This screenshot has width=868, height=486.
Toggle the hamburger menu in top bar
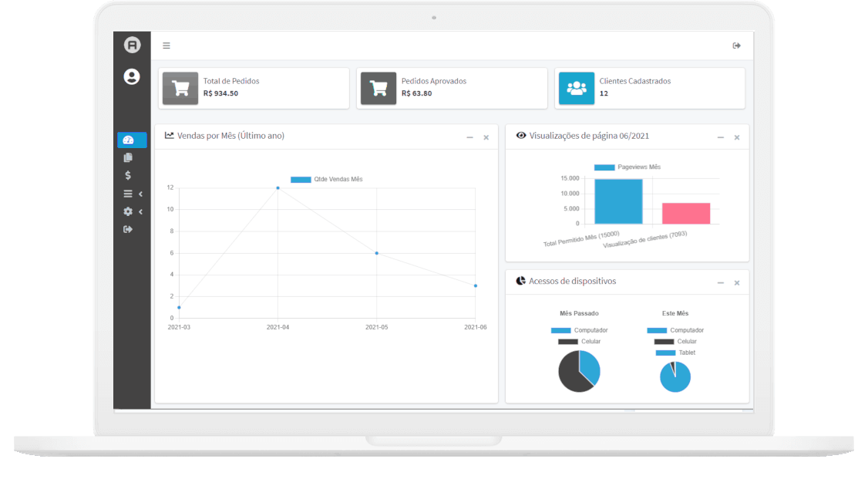pyautogui.click(x=166, y=46)
